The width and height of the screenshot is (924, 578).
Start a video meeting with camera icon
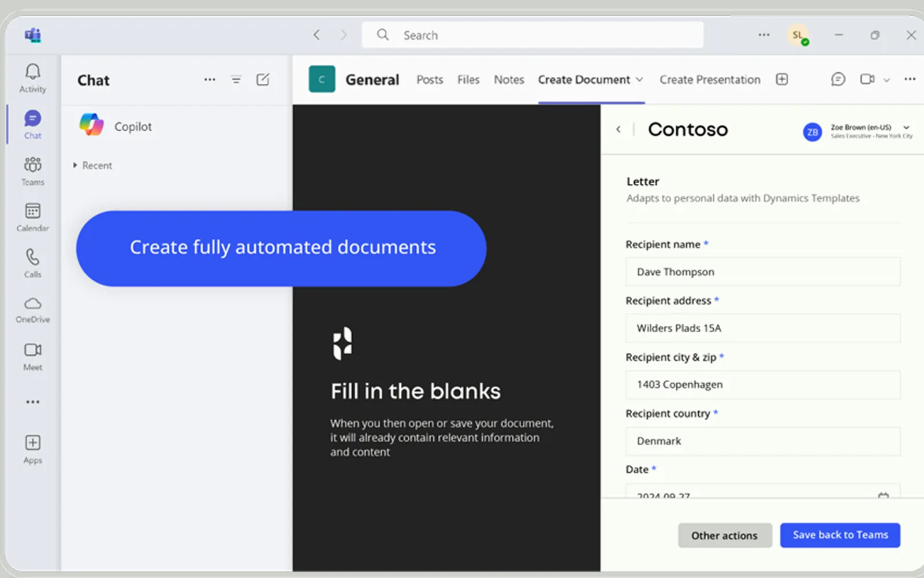[x=867, y=79]
